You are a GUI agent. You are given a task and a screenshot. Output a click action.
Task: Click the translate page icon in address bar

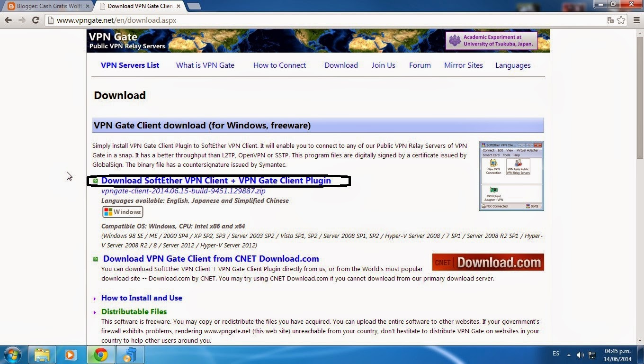point(611,20)
